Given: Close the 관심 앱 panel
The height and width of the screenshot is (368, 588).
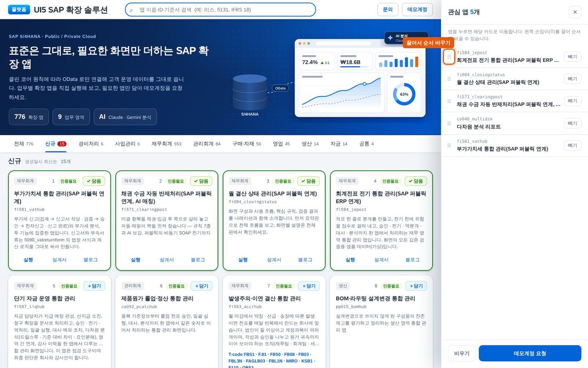Looking at the screenshot, I should pyautogui.click(x=575, y=12).
